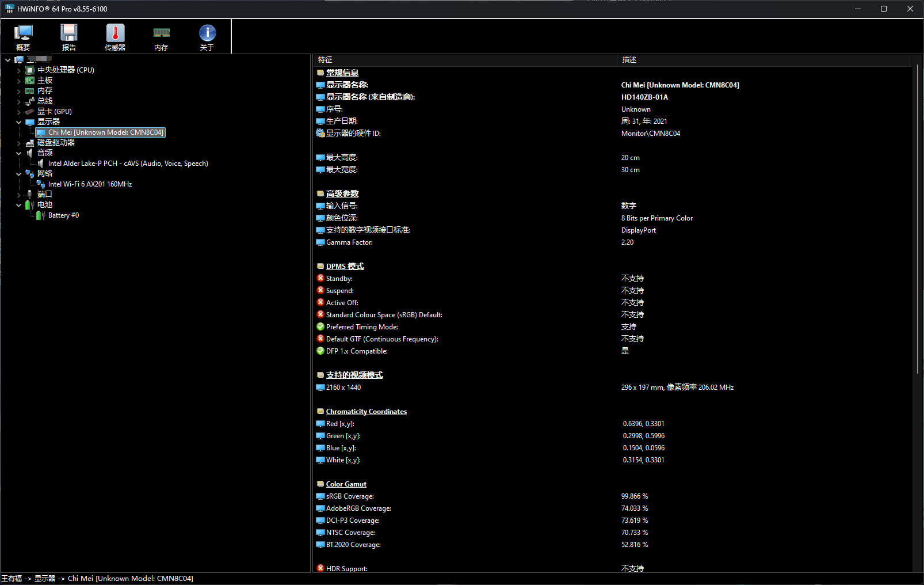Click the 2160 x 1440 video mode entry
The image size is (924, 585).
[x=343, y=388]
